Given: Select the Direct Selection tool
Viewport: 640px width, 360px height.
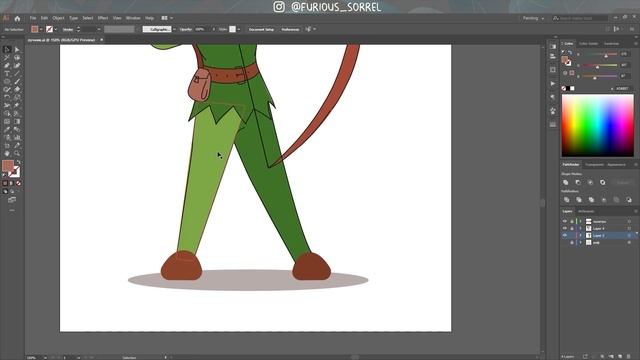Looking at the screenshot, I should click(17, 50).
